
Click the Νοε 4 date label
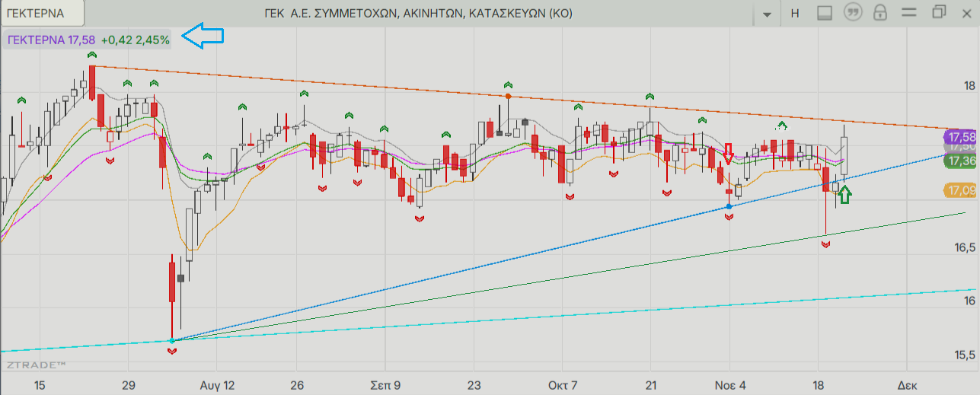pos(729,384)
